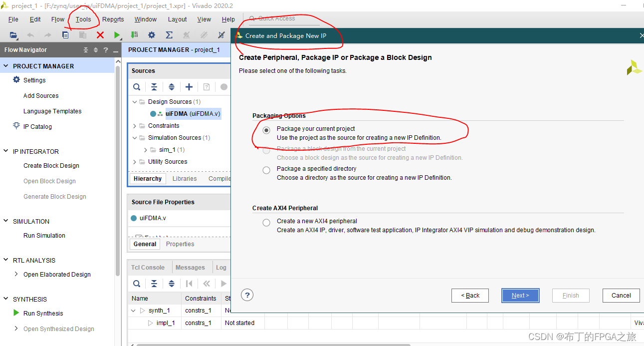This screenshot has width=644, height=346.
Task: Click the Quick Access search icon
Action: (252, 19)
